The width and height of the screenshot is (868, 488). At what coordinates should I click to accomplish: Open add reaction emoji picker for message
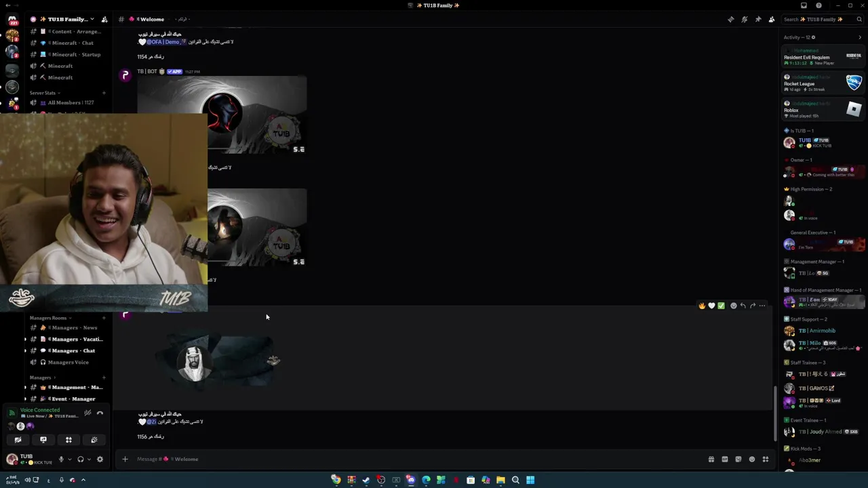click(x=733, y=306)
